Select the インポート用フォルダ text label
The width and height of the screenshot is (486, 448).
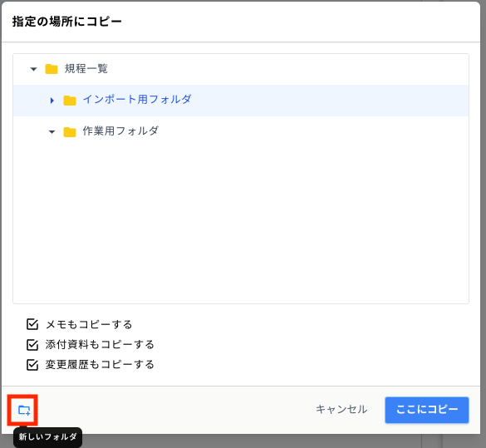coord(137,100)
